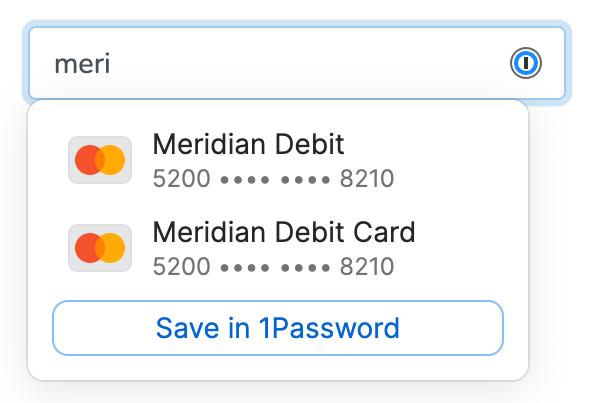596x403 pixels.
Task: Select the Meridian Debit suggestion
Action: [278, 160]
